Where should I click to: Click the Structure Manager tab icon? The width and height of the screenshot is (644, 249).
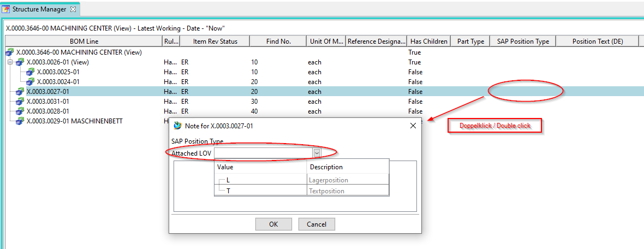click(x=7, y=9)
